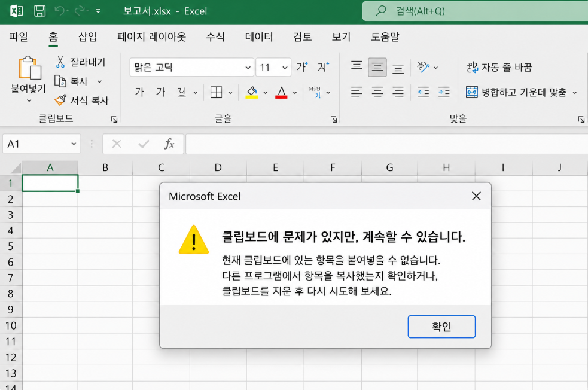Screen dimensions: 588x390
Task: Open the 파일 menu
Action: click(x=19, y=36)
